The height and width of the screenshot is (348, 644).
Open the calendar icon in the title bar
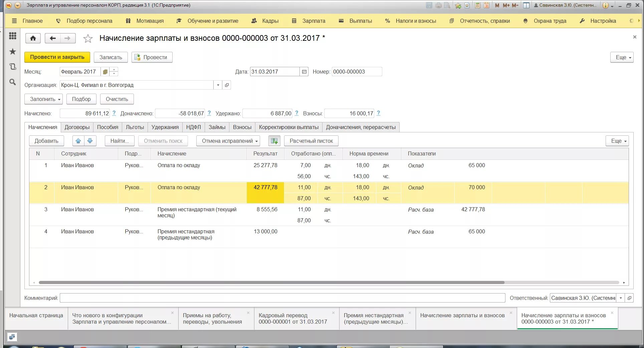coord(487,5)
